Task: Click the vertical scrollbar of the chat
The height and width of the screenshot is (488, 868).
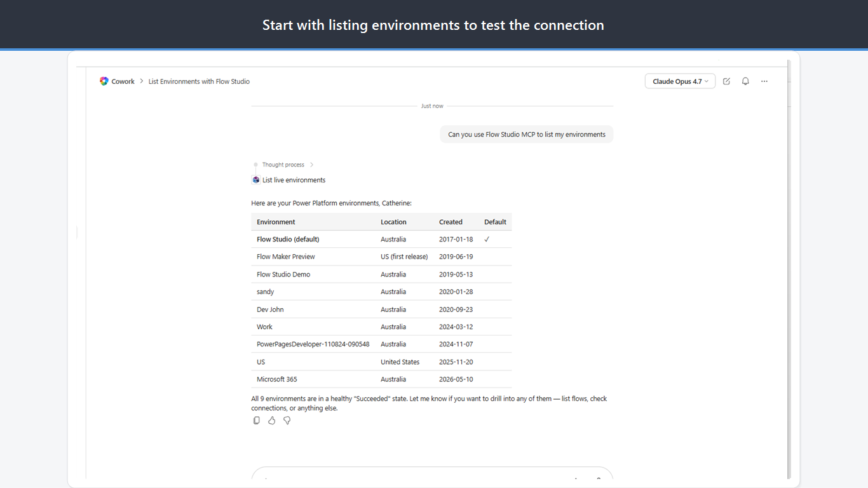Action: click(x=789, y=269)
